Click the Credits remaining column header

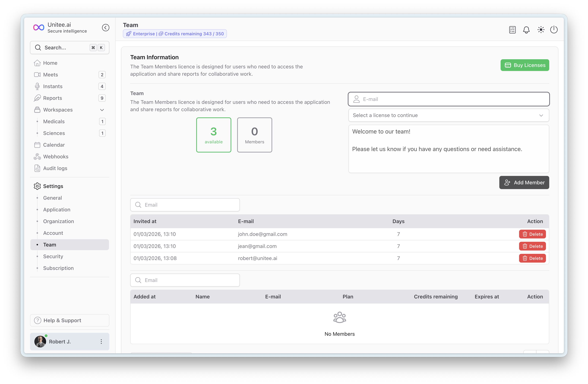[x=436, y=297]
